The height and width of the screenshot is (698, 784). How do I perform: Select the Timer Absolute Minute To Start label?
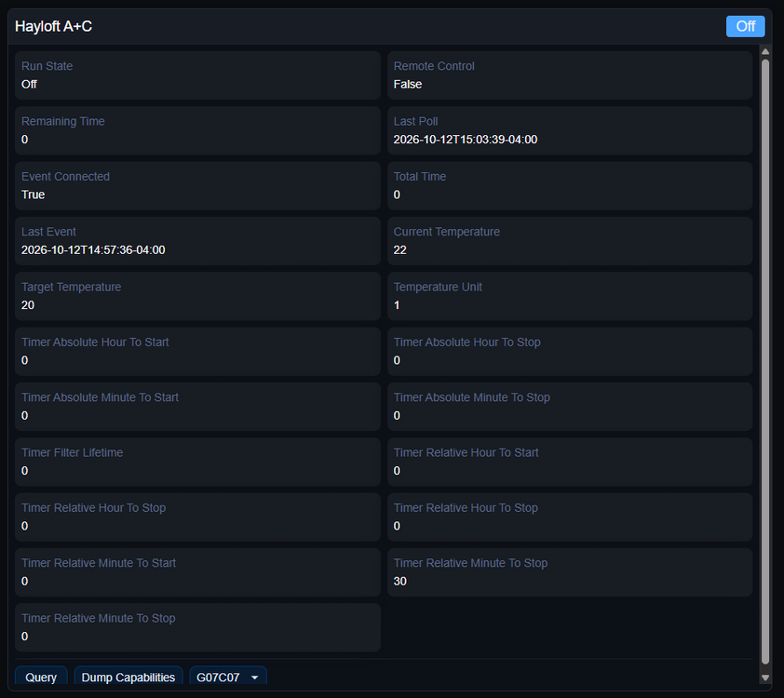pos(100,397)
